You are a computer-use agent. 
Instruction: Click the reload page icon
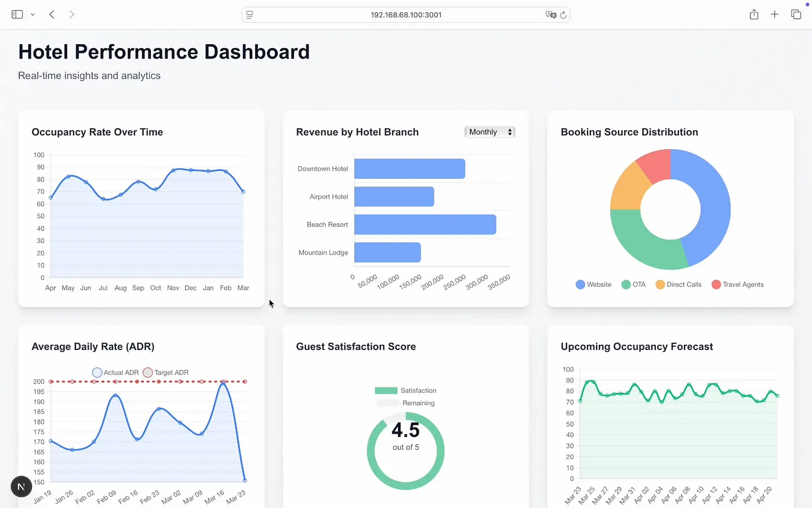pyautogui.click(x=563, y=15)
